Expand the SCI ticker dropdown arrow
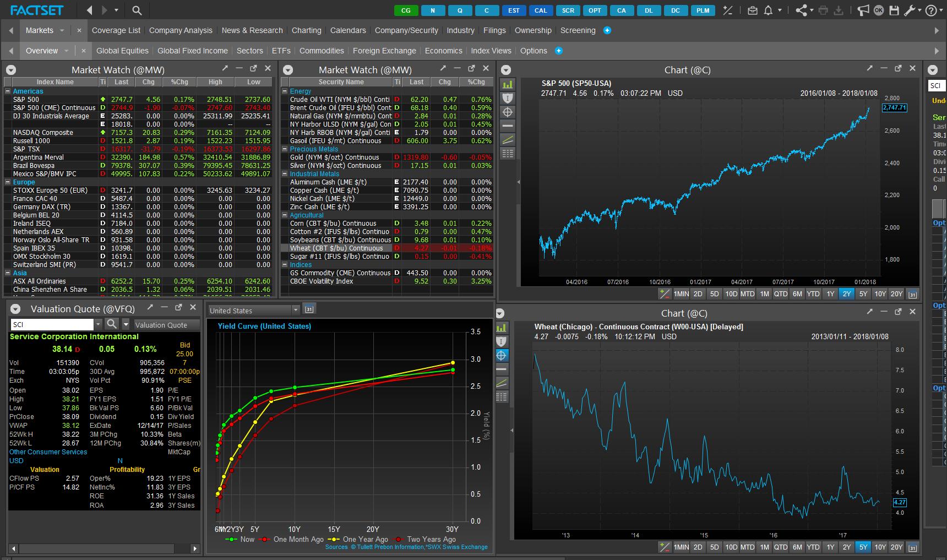This screenshot has width=947, height=560. pos(98,324)
